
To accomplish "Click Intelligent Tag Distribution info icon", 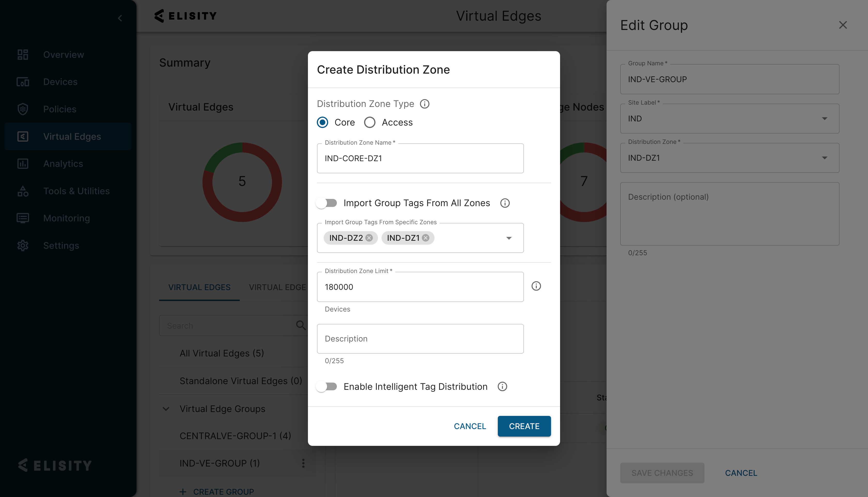I will pos(502,386).
